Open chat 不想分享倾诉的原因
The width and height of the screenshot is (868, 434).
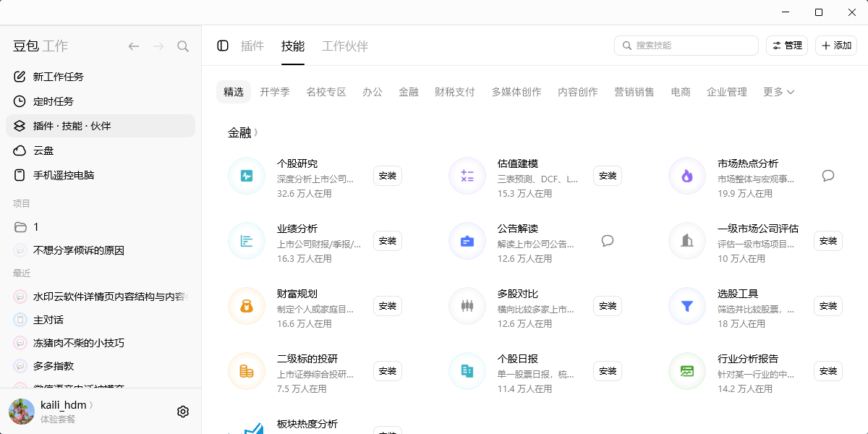(x=101, y=250)
